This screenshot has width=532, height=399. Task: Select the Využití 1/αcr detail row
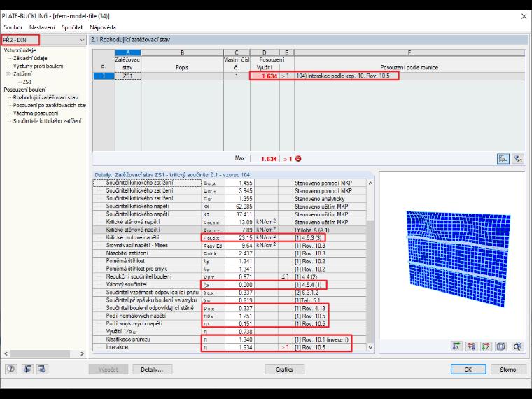pos(230,332)
